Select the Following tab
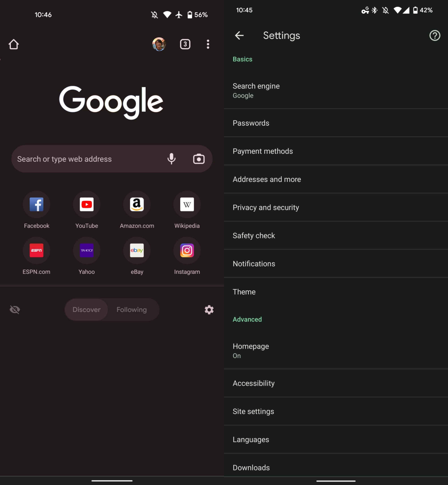 pos(131,310)
